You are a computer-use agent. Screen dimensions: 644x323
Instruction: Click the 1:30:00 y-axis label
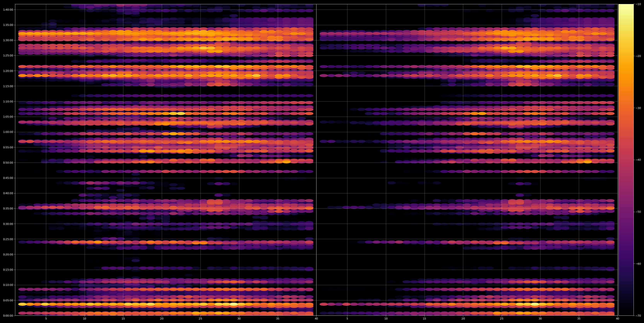(8, 40)
